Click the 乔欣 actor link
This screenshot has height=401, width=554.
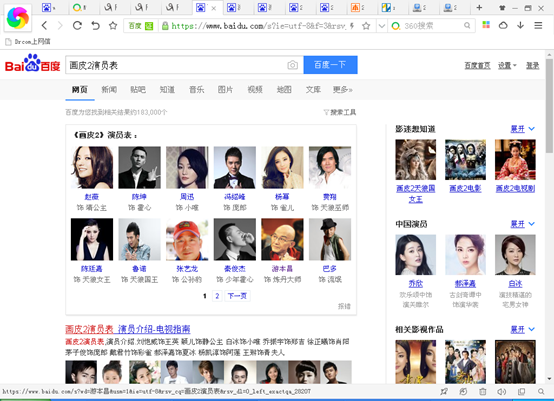point(416,284)
